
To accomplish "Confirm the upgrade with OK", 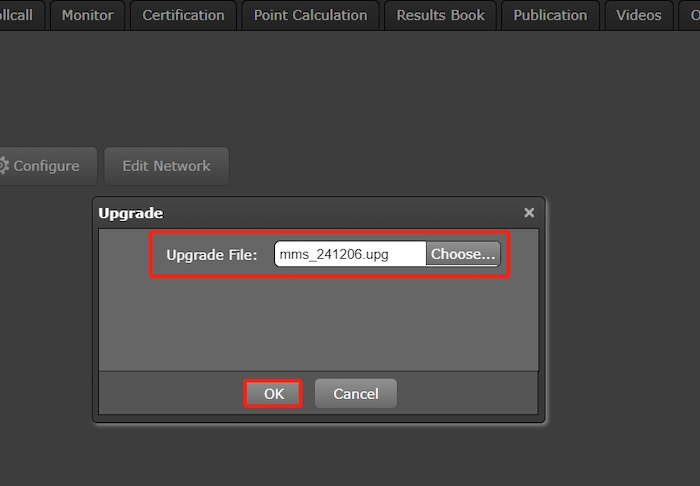I will (274, 394).
